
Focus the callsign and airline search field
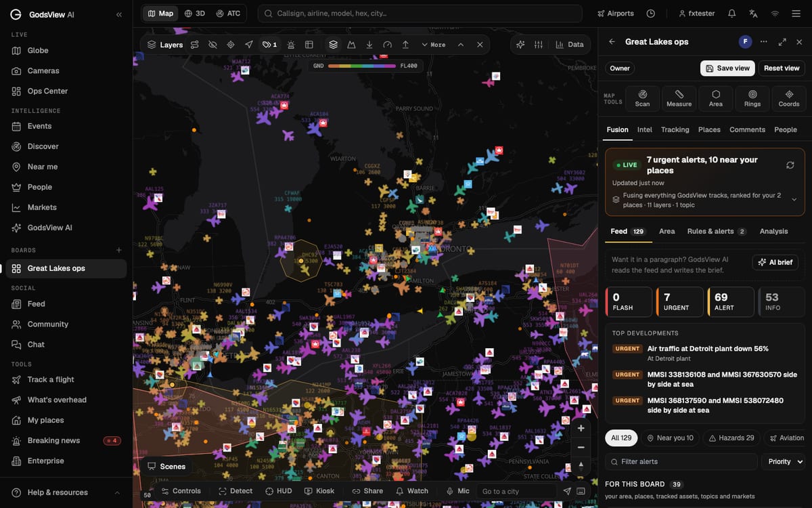(420, 14)
